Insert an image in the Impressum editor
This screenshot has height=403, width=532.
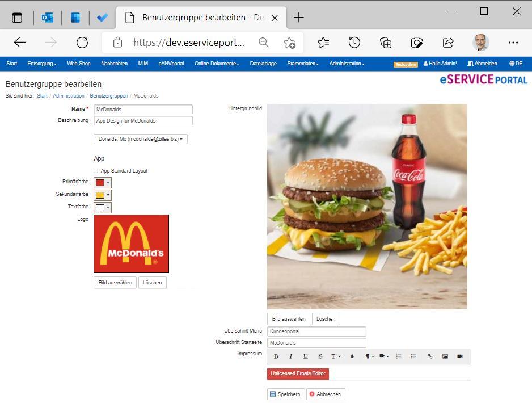[445, 356]
